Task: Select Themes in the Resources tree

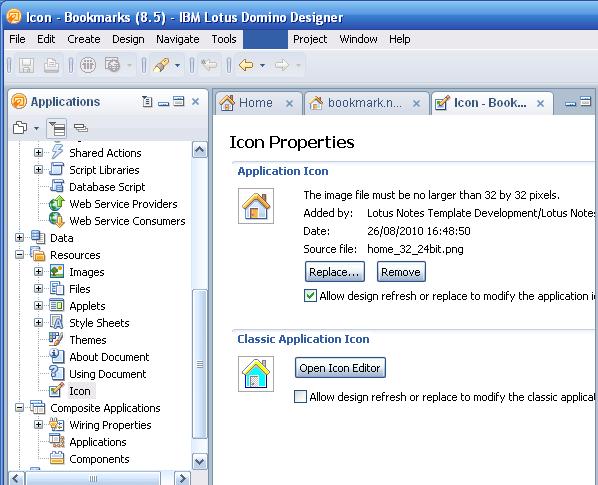Action: (x=88, y=340)
